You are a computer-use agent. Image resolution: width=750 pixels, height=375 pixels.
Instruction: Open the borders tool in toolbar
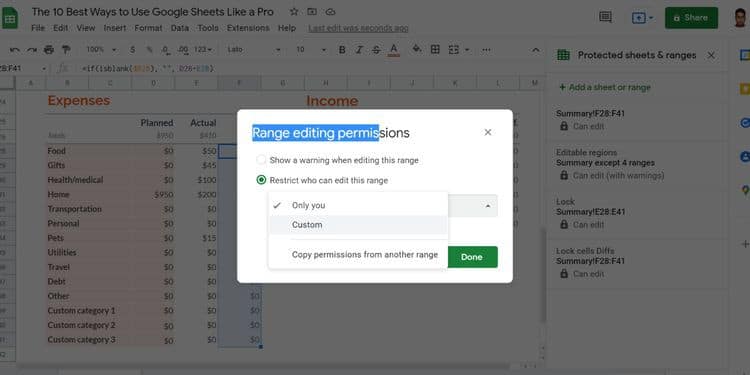435,49
